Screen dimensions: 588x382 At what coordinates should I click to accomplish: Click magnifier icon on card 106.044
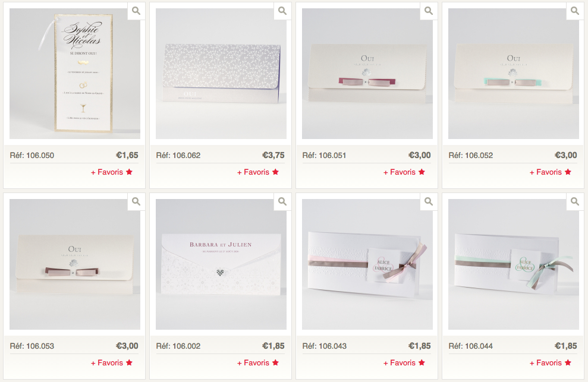(x=575, y=201)
